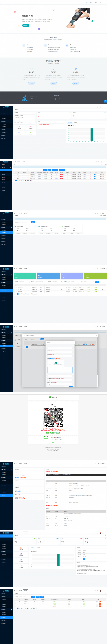Click the large blue 支 logo in landing footer

coord(25,98)
